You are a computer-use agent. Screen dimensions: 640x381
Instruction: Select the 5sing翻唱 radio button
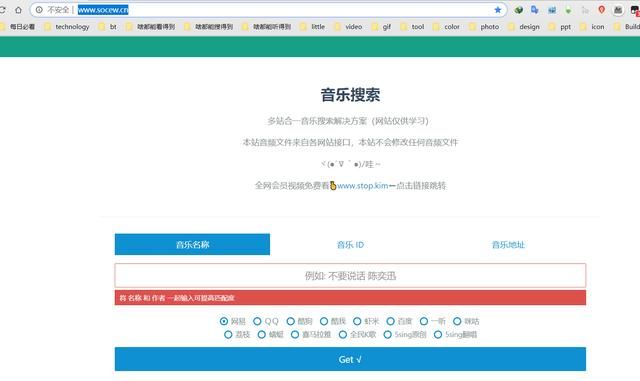coord(438,334)
